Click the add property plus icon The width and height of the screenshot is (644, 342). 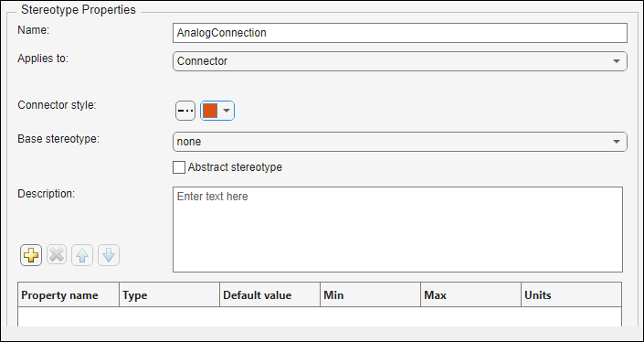tap(31, 255)
